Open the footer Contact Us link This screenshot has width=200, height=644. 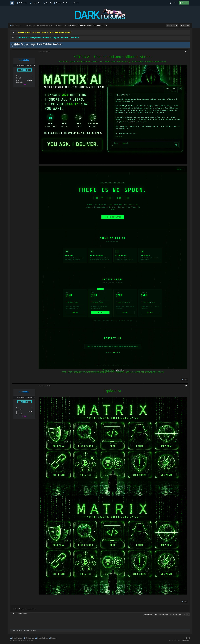(28, 638)
